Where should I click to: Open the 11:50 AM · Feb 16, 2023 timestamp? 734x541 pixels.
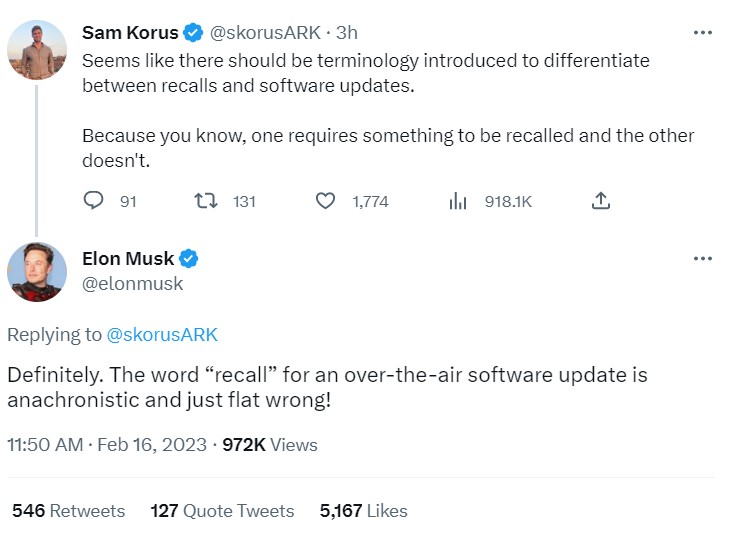pyautogui.click(x=108, y=444)
